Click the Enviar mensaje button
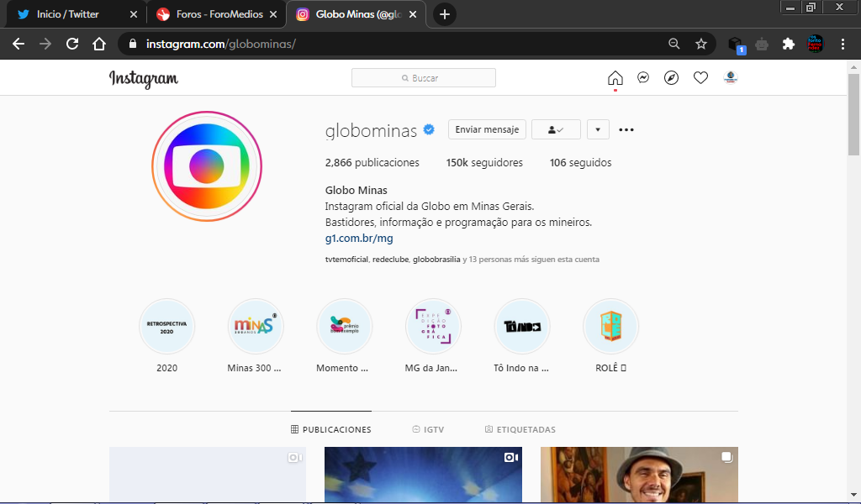 487,129
